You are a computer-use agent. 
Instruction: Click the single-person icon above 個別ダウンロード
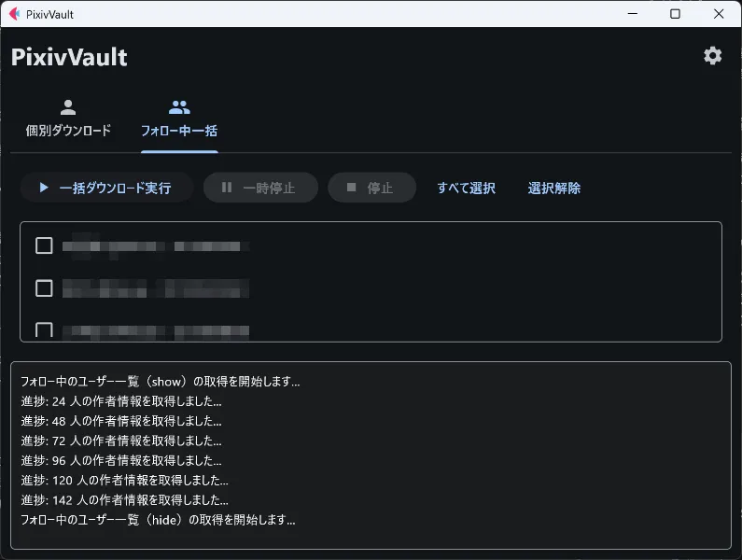(x=68, y=107)
